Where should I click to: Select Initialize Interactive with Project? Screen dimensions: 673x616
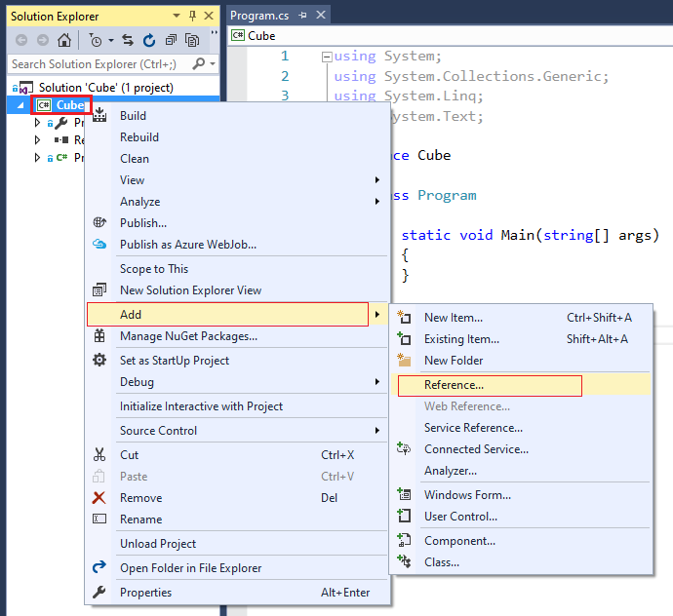coord(238,406)
